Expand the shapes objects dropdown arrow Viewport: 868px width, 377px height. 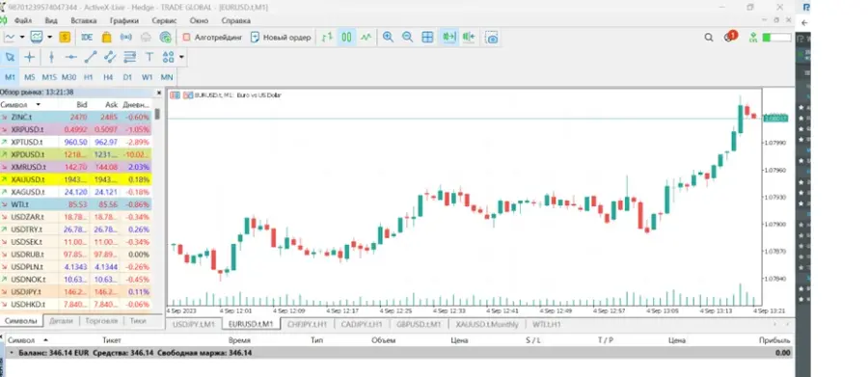181,57
